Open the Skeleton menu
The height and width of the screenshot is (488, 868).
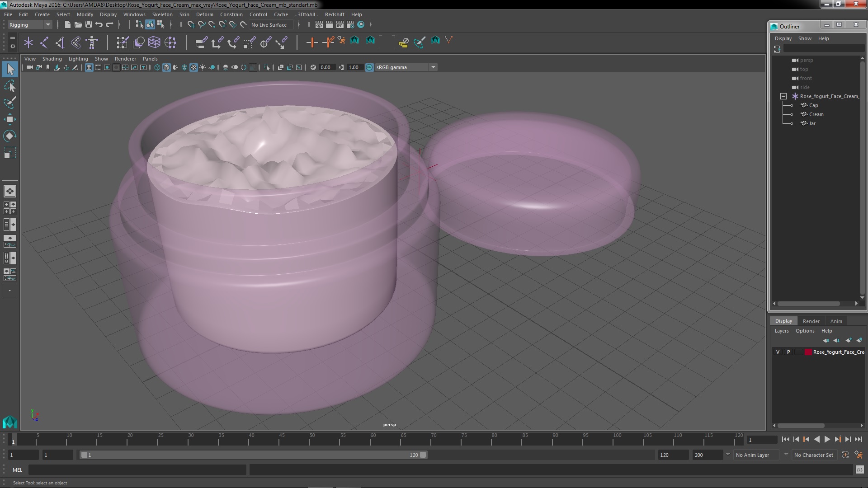pos(162,14)
